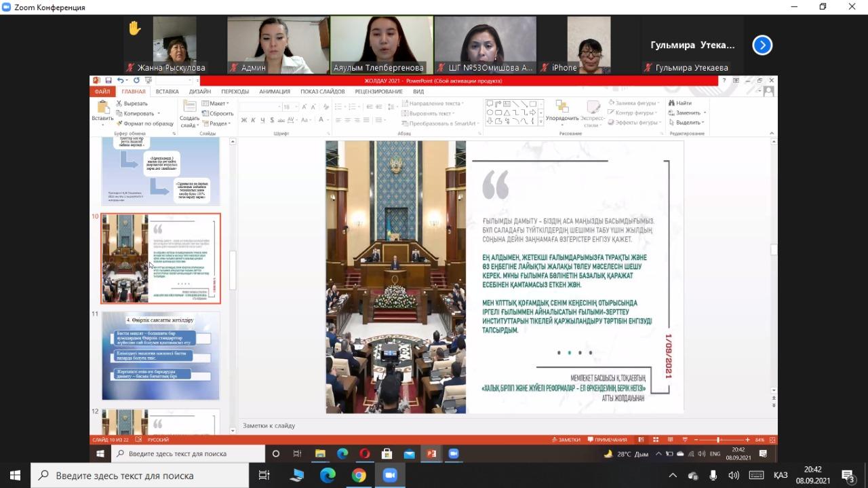Select slide 11 thumbnail in panel
868x488 pixels.
pyautogui.click(x=161, y=356)
